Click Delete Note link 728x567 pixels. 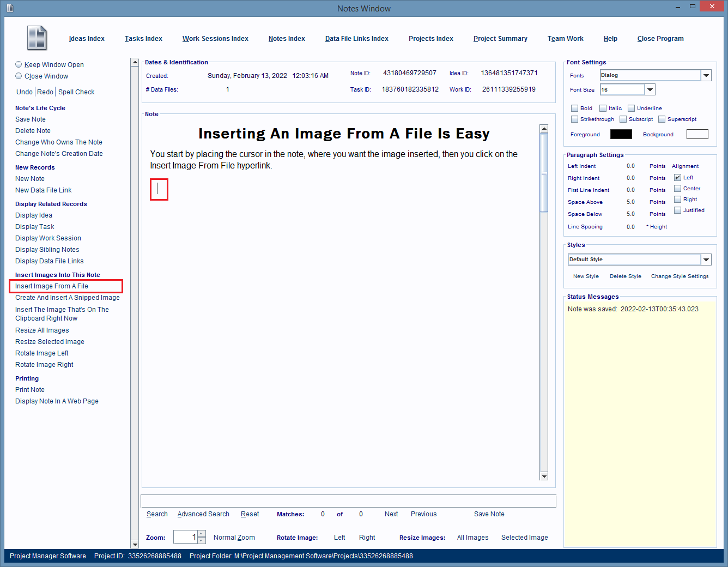(33, 131)
